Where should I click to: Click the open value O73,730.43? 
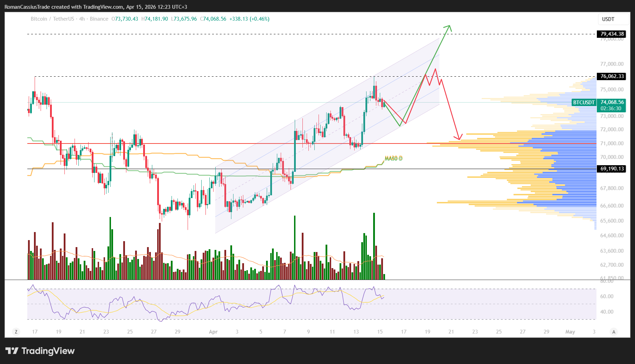point(125,19)
